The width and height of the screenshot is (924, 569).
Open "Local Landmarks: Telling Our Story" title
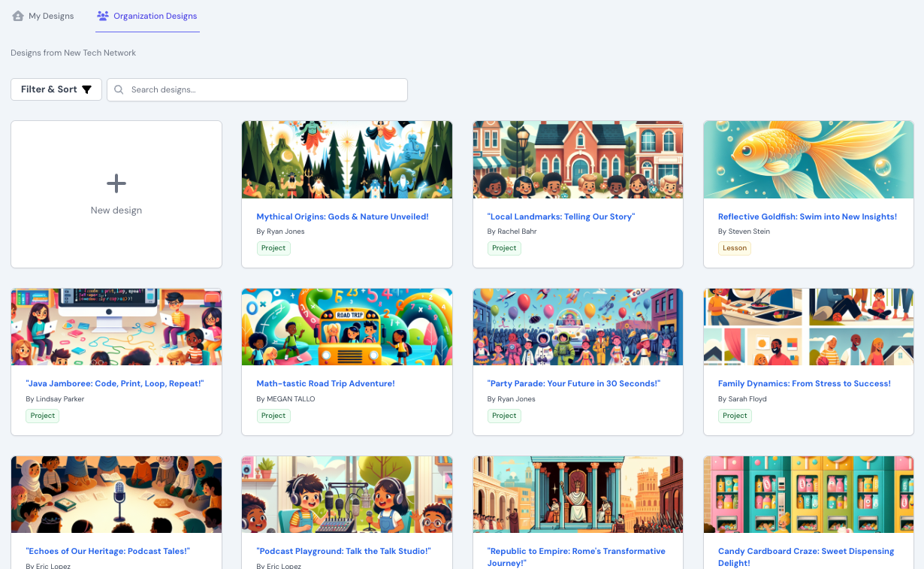pyautogui.click(x=560, y=216)
